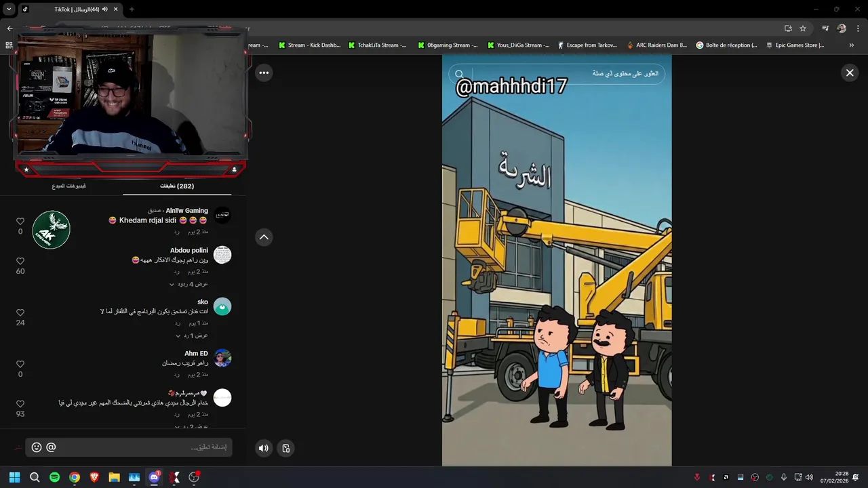Switch to the creator videos tab
This screenshot has width=868, height=488.
click(x=68, y=186)
